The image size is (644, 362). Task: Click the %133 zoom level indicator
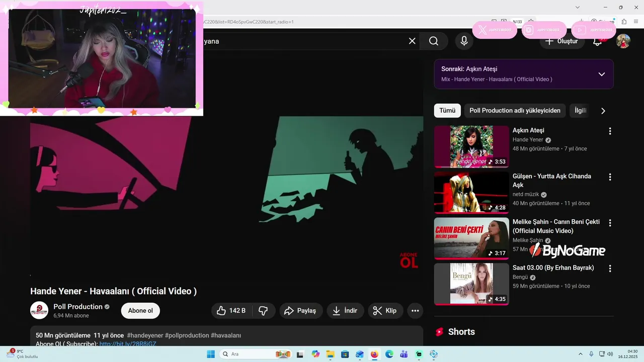point(517,22)
